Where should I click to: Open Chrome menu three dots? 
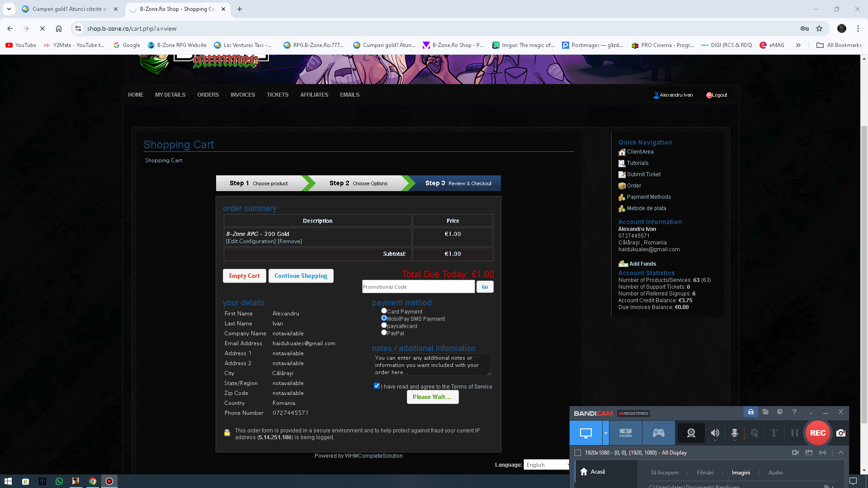(x=858, y=28)
